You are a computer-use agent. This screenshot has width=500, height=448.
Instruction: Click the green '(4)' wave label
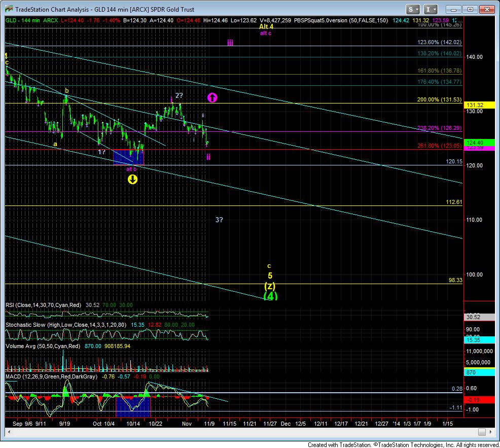(x=270, y=296)
